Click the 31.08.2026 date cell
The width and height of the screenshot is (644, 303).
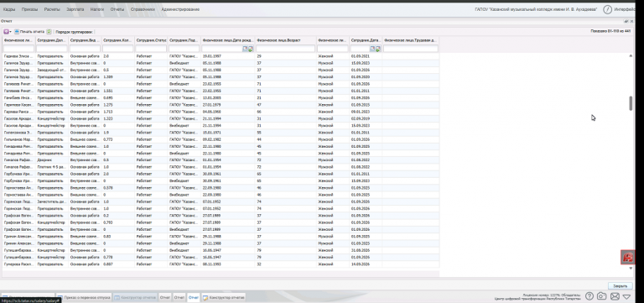point(366,250)
